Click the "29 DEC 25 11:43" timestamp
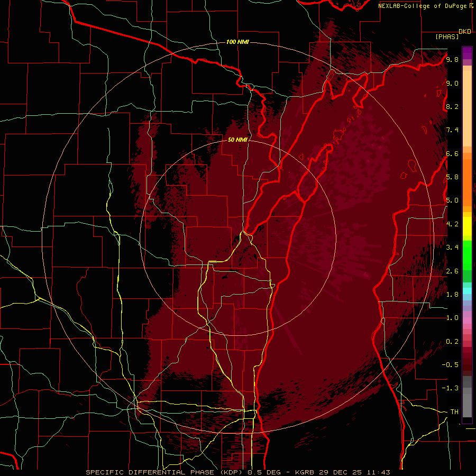The width and height of the screenshot is (476, 476). [x=354, y=472]
